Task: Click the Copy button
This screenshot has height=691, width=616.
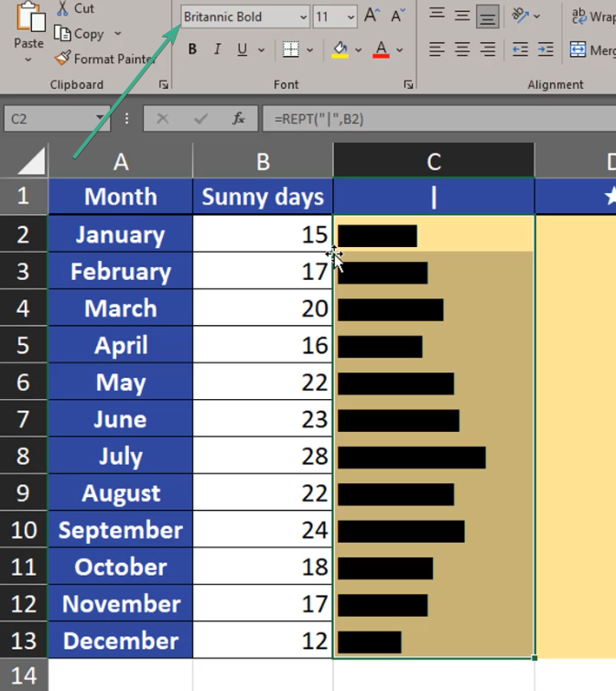Action: [79, 34]
